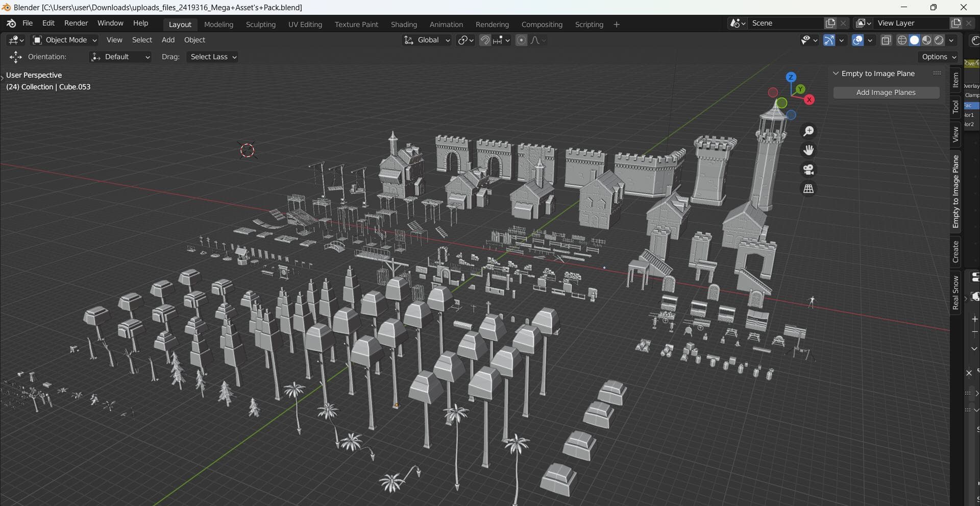Click the Scene name field
Viewport: 980px width, 506px height.
(x=786, y=23)
